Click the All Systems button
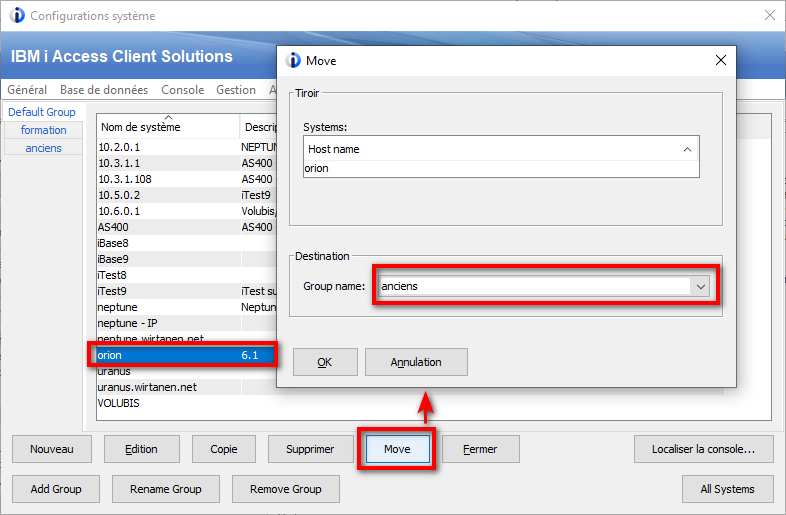Screen dimensions: 786x515 tap(727, 489)
